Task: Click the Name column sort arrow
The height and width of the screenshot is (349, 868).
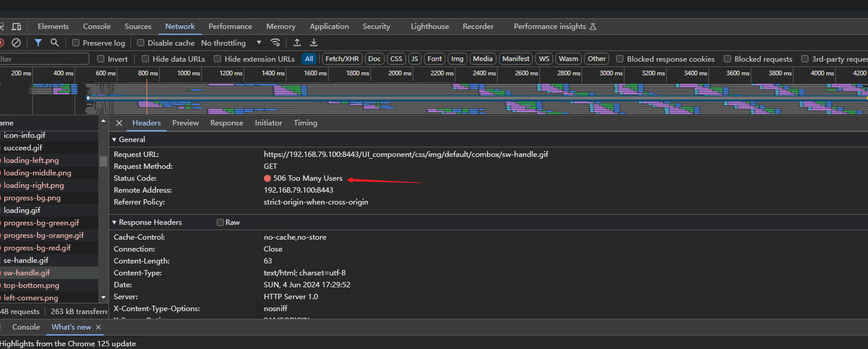Action: pyautogui.click(x=104, y=121)
